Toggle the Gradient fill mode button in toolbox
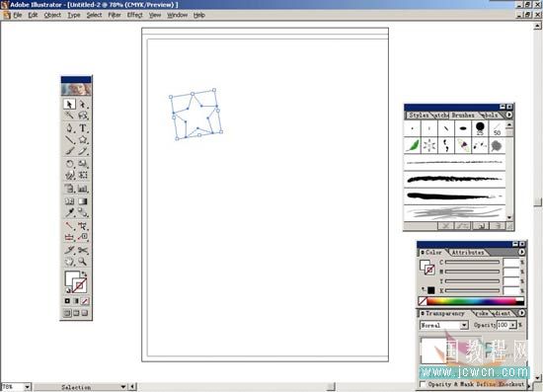This screenshot has width=543, height=392. click(x=76, y=301)
